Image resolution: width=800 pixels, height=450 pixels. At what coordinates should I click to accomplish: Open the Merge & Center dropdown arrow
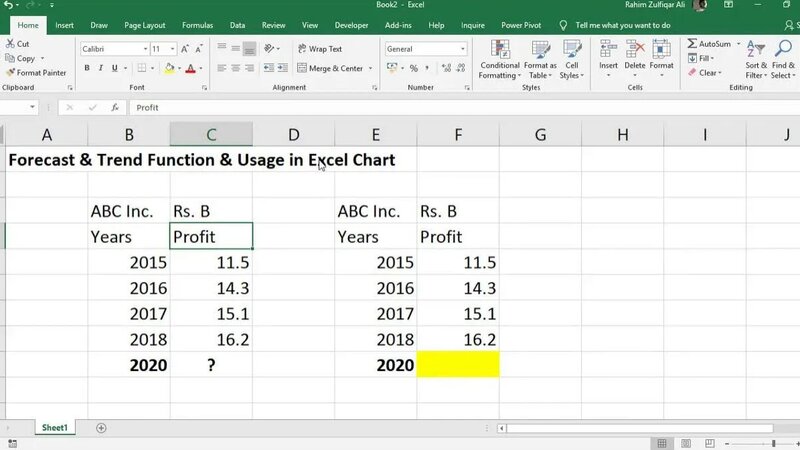(370, 68)
